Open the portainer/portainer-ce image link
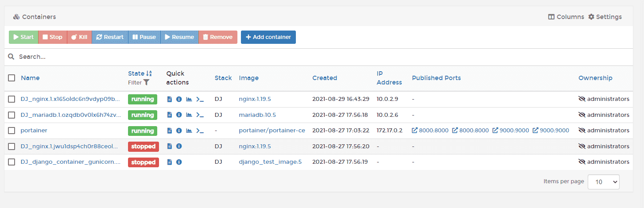Image resolution: width=644 pixels, height=208 pixels. pyautogui.click(x=272, y=131)
